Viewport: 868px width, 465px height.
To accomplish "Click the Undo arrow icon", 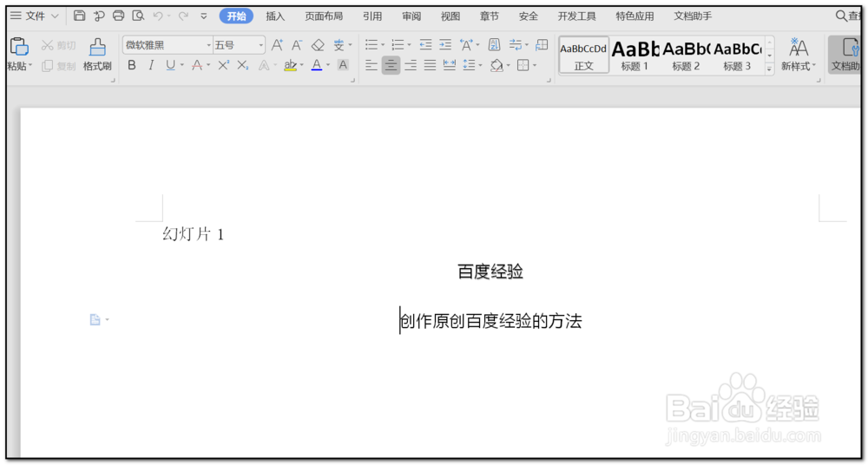I will coord(158,16).
